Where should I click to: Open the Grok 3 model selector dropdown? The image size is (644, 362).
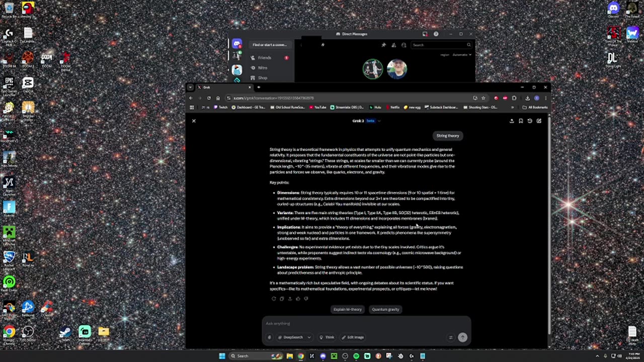tap(366, 121)
